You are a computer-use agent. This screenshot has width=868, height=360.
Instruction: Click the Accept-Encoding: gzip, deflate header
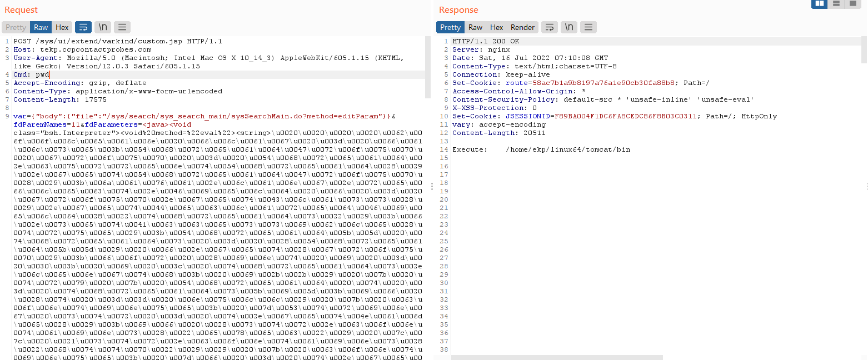[80, 83]
